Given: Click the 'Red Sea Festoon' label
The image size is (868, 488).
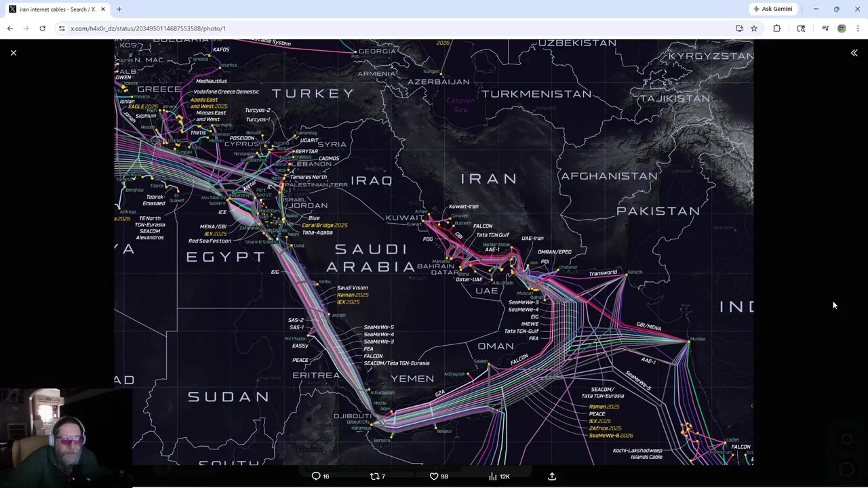Looking at the screenshot, I should pos(210,241).
